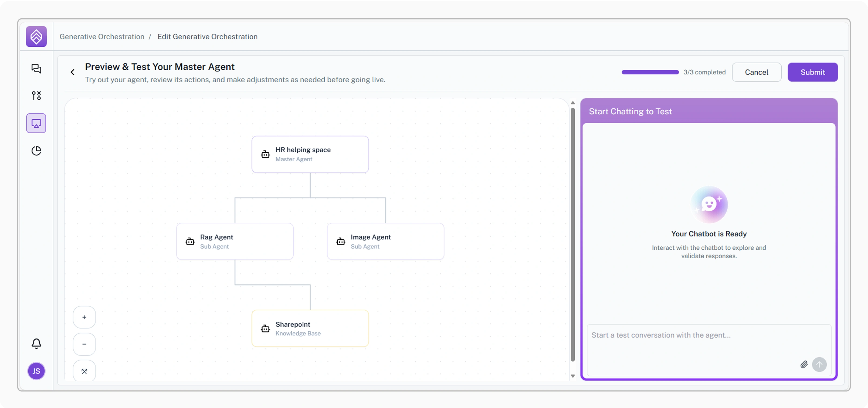868x408 pixels.
Task: Click the 3/3 completed progress bar
Action: click(x=650, y=72)
